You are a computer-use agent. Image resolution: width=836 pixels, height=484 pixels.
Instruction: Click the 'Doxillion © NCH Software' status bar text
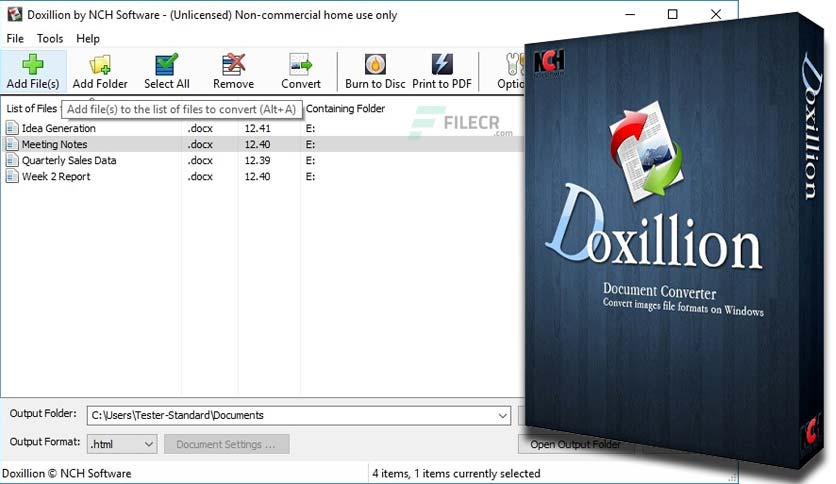coord(67,473)
